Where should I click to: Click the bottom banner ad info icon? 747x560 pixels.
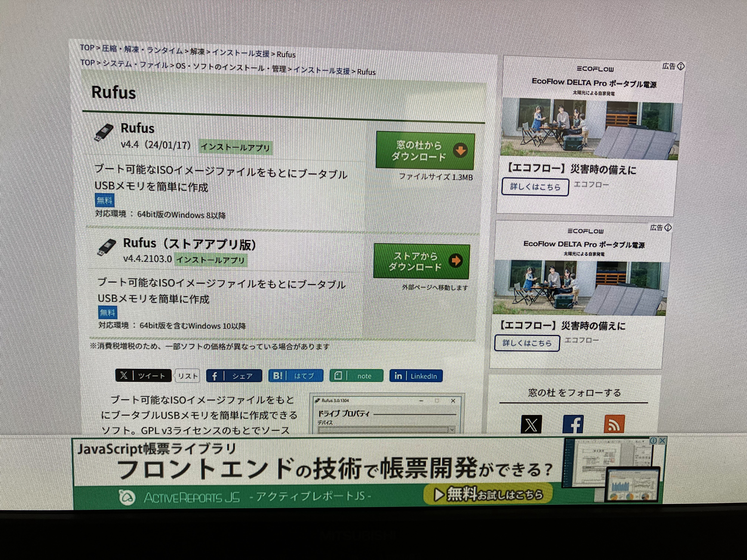[654, 441]
